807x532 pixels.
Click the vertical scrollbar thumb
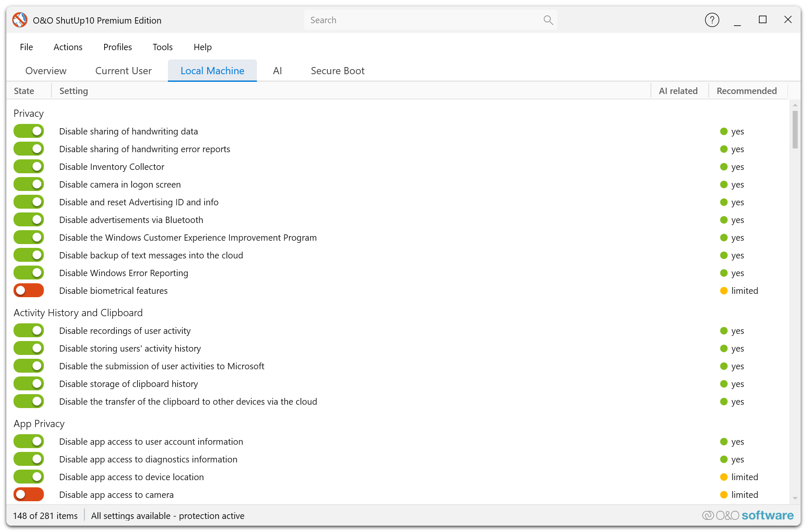pyautogui.click(x=795, y=129)
